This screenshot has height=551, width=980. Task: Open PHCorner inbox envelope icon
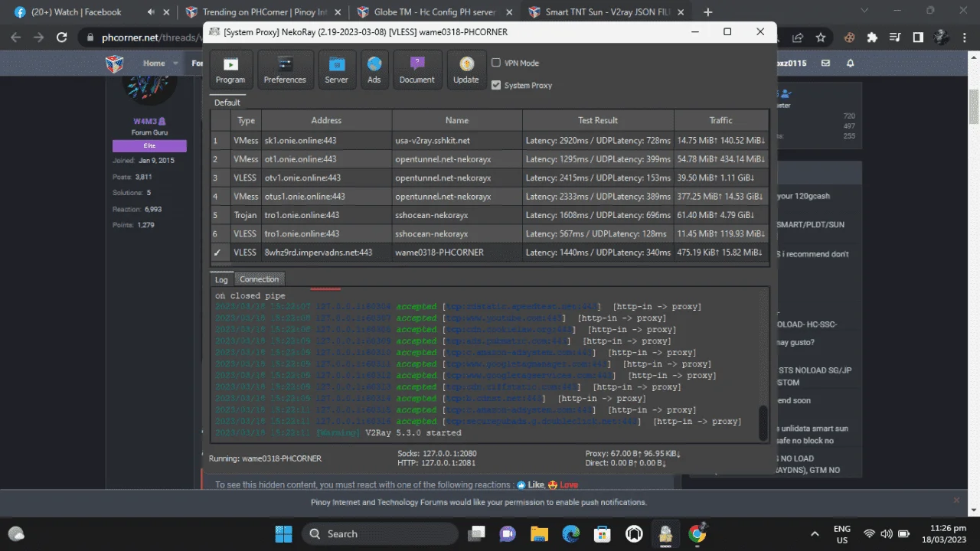tap(825, 64)
